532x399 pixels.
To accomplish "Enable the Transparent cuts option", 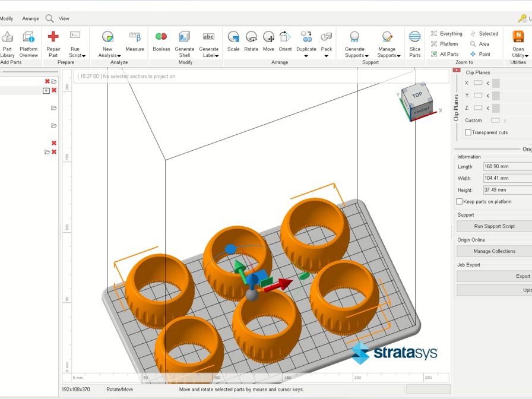I will (x=468, y=132).
